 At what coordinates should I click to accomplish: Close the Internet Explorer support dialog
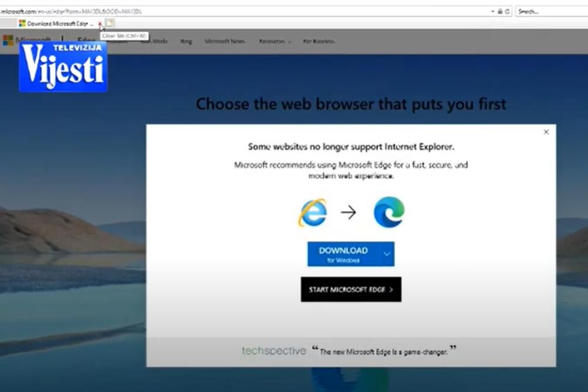546,132
